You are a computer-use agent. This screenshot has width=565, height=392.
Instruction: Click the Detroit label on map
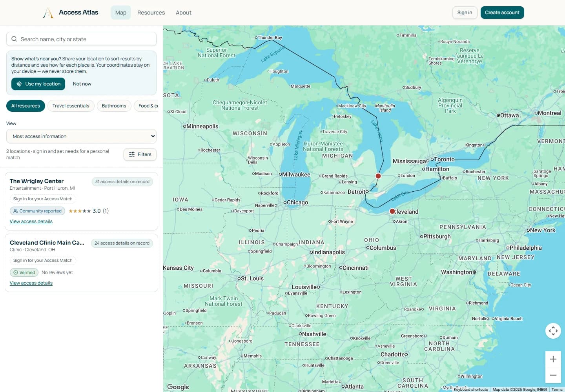(x=357, y=192)
